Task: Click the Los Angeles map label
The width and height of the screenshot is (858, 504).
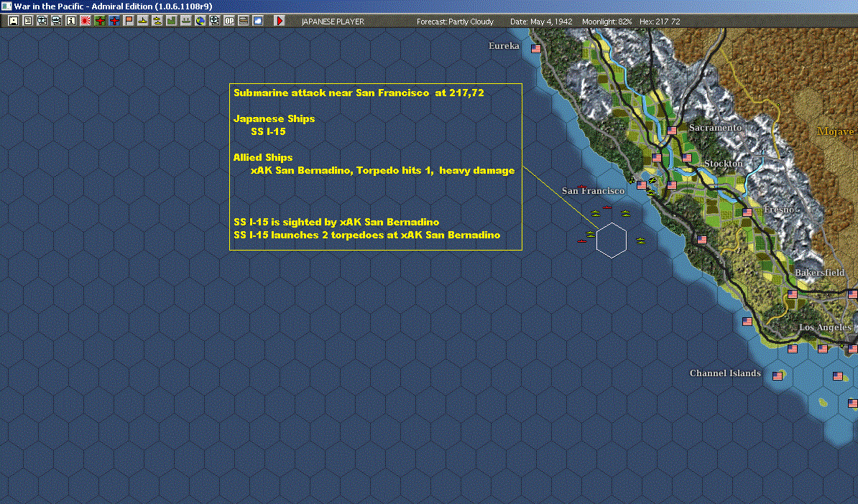Action: 825,327
